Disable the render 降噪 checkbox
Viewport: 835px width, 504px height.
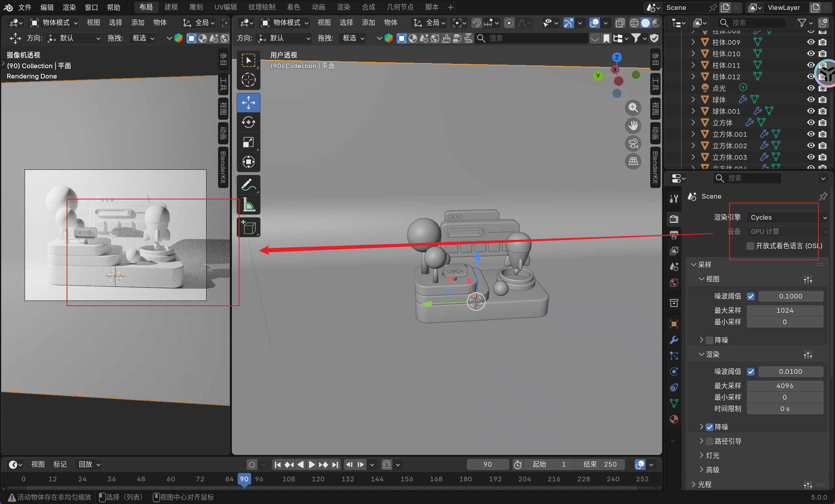[710, 427]
